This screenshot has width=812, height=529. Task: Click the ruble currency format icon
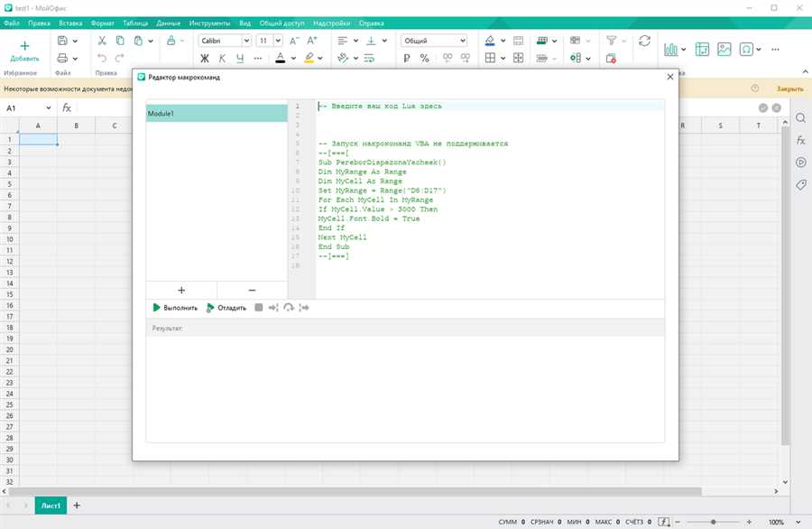pos(407,58)
